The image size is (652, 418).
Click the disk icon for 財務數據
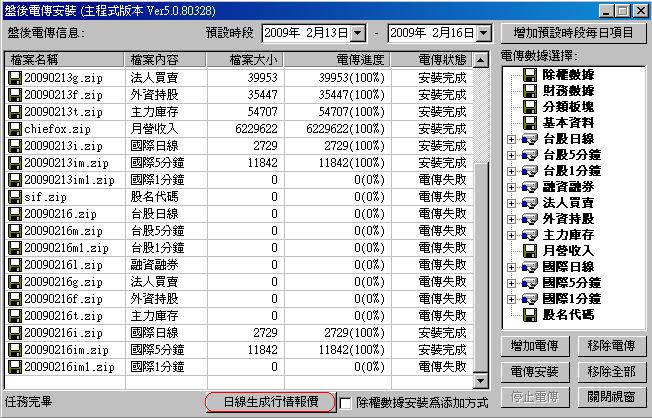[x=530, y=91]
